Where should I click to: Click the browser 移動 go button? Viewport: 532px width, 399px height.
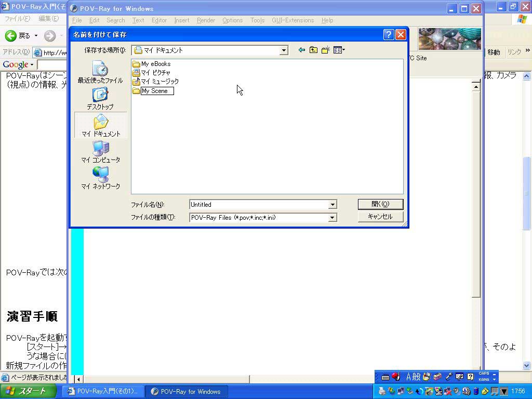494,52
